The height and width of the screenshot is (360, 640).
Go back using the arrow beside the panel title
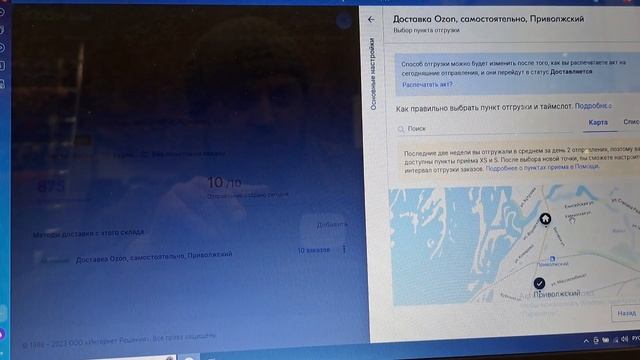click(371, 19)
